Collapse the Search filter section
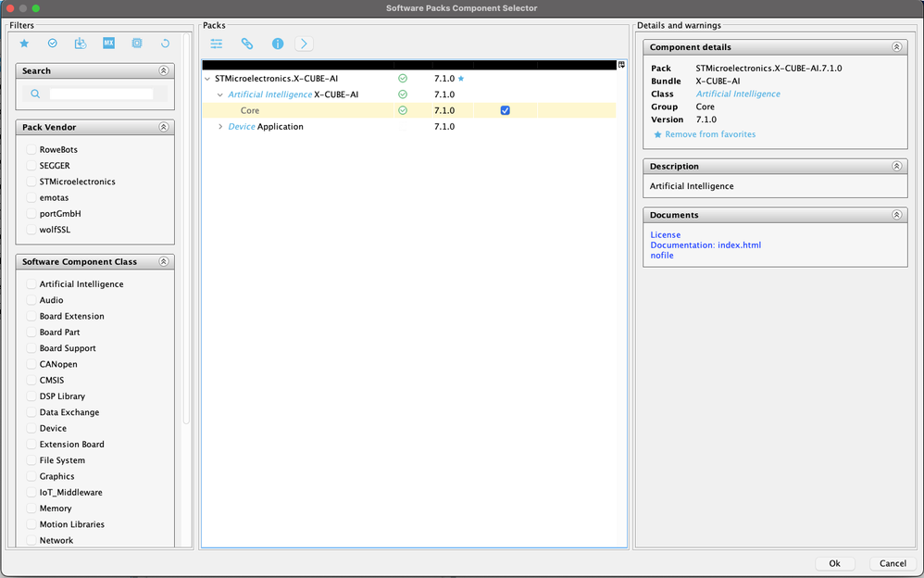 click(x=164, y=70)
